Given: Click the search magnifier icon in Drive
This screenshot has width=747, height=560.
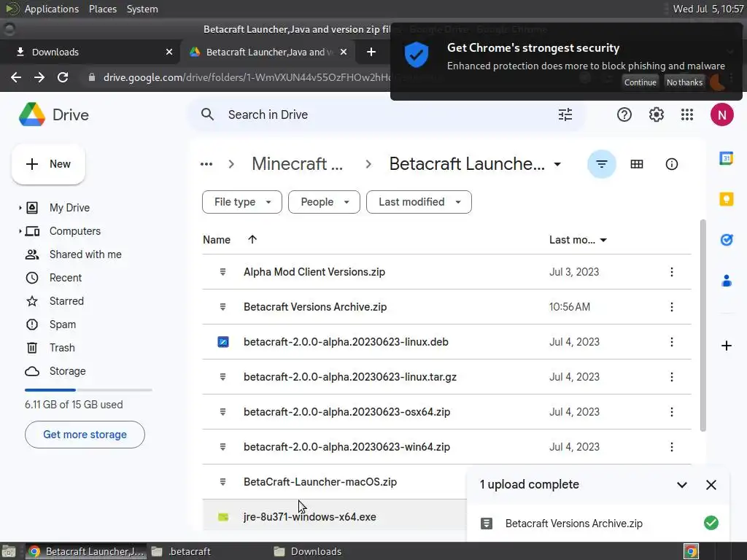Looking at the screenshot, I should pyautogui.click(x=207, y=114).
